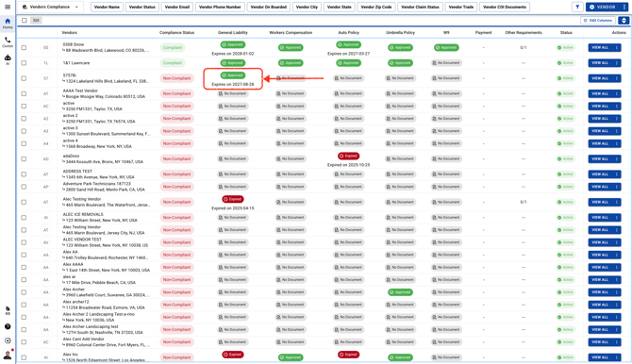632x364 pixels.
Task: Click the add VENDOR button
Action: [x=604, y=7]
